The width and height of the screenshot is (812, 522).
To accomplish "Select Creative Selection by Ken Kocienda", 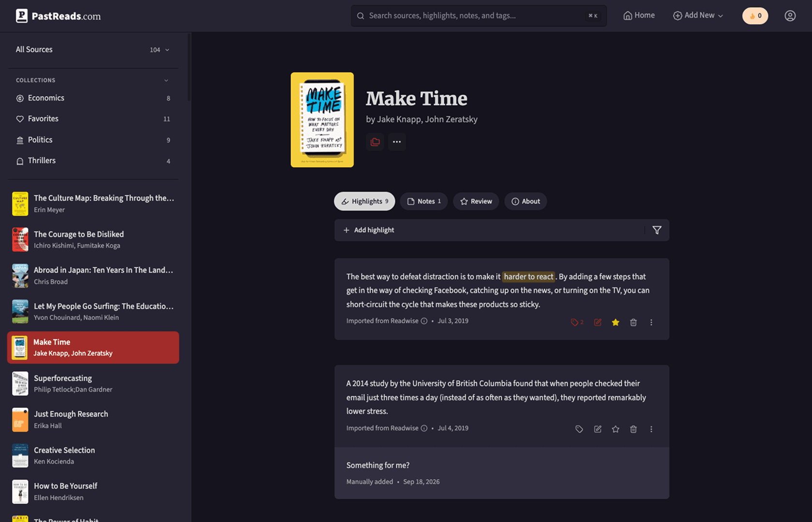I will [93, 456].
